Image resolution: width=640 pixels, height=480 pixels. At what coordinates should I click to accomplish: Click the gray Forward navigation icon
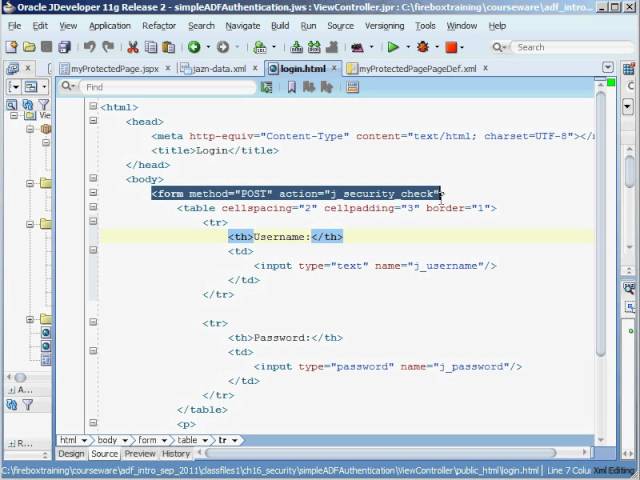[223, 47]
